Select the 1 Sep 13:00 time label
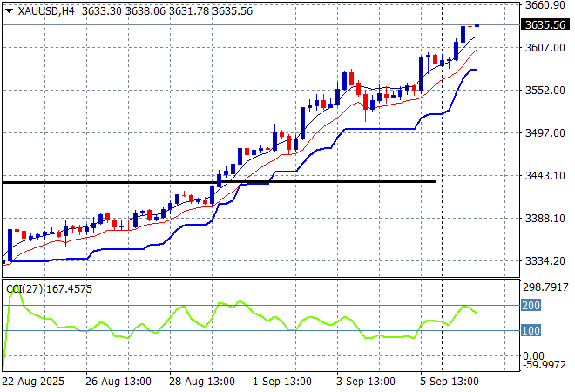The image size is (575, 392). point(282,382)
